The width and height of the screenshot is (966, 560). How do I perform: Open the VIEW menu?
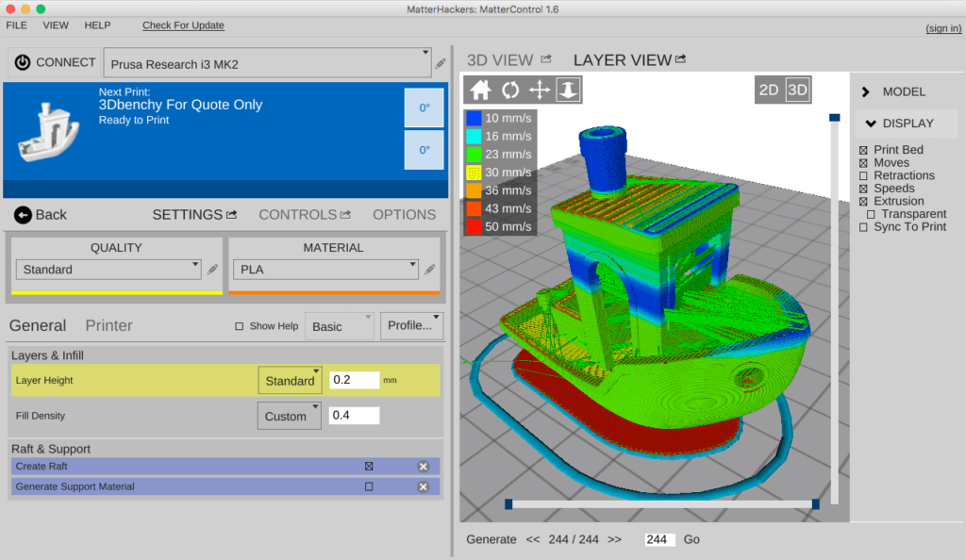coord(56,25)
